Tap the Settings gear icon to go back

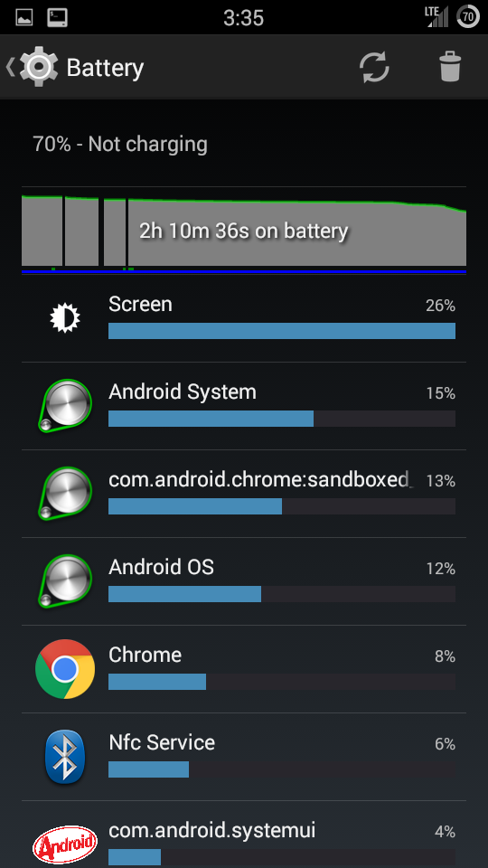coord(39,67)
